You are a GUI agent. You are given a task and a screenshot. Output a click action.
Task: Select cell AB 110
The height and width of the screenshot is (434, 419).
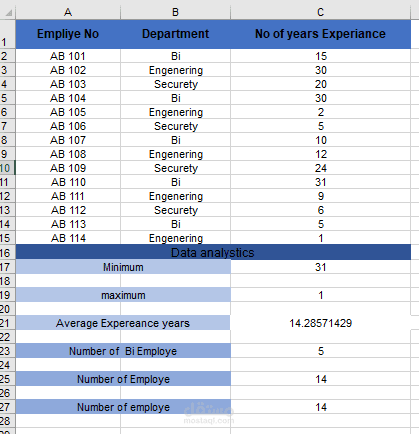(68, 182)
